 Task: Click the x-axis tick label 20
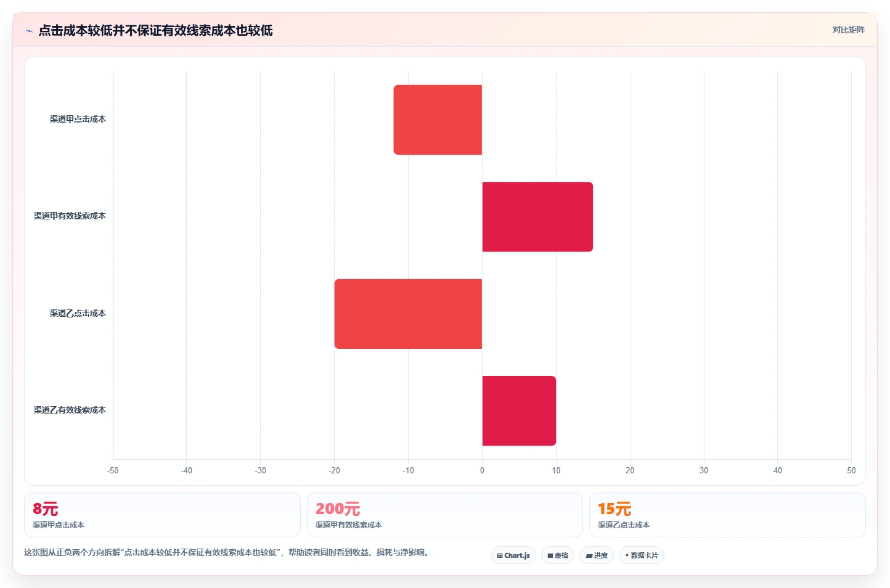(x=630, y=470)
